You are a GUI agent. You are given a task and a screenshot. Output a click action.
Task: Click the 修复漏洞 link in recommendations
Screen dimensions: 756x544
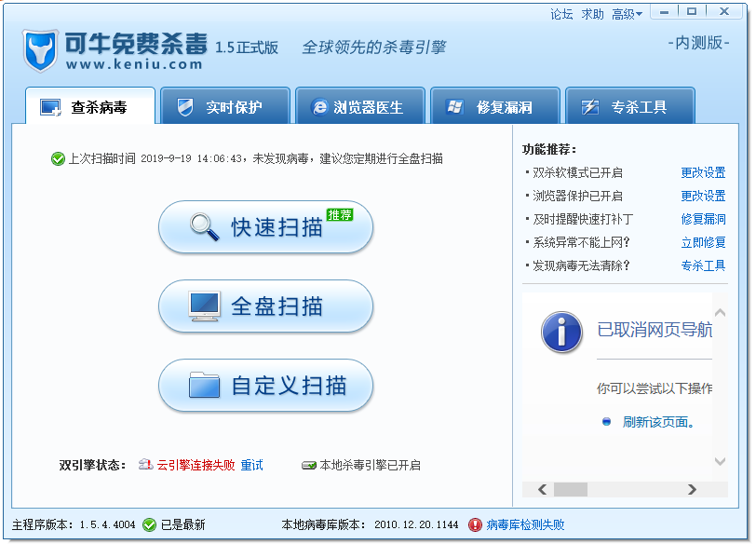[703, 219]
